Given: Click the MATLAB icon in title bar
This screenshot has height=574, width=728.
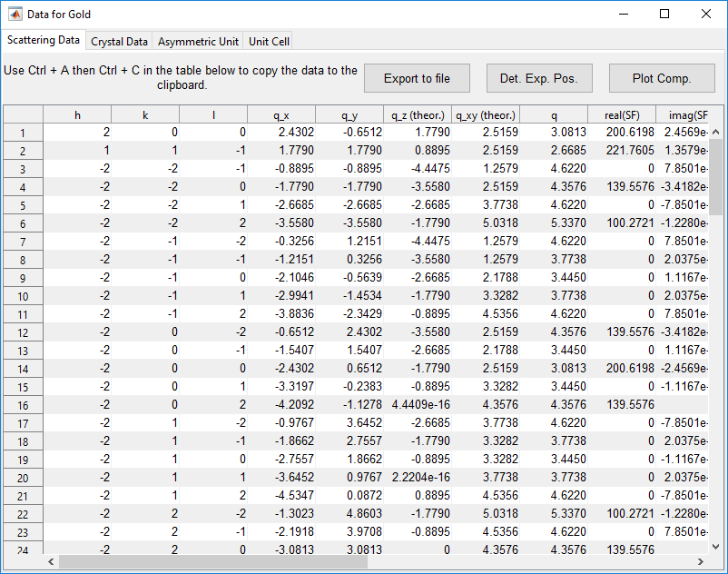Looking at the screenshot, I should pyautogui.click(x=15, y=15).
